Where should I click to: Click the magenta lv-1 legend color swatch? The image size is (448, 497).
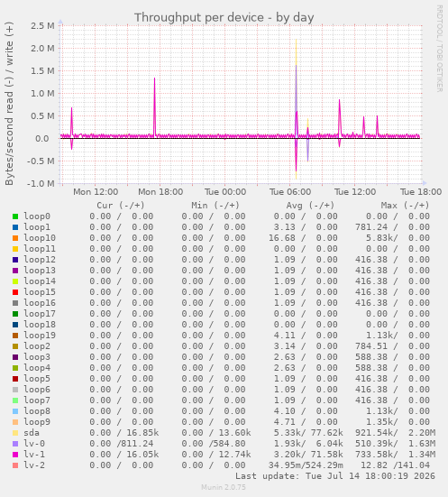click(x=15, y=455)
